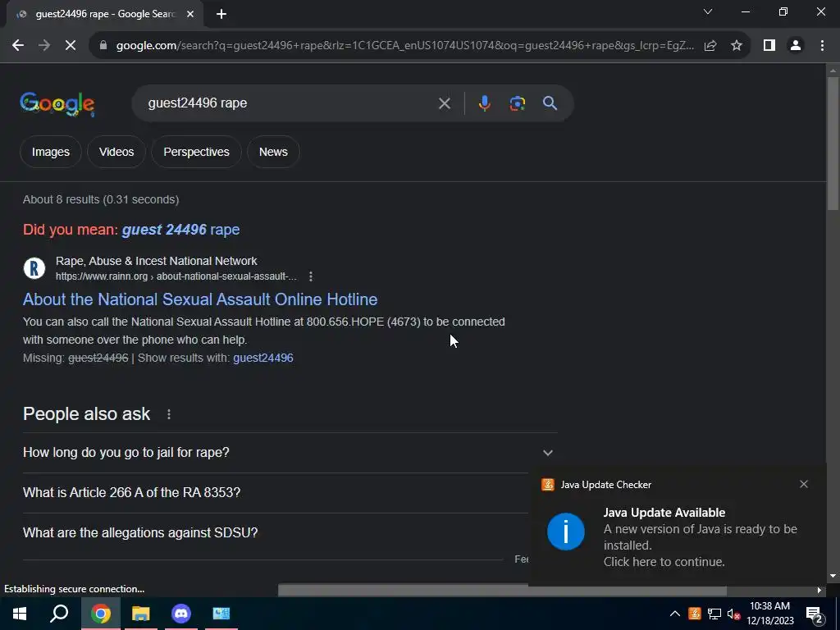The height and width of the screenshot is (630, 840).
Task: Click the 'guest 24496 rape' suggestion link
Action: click(180, 230)
